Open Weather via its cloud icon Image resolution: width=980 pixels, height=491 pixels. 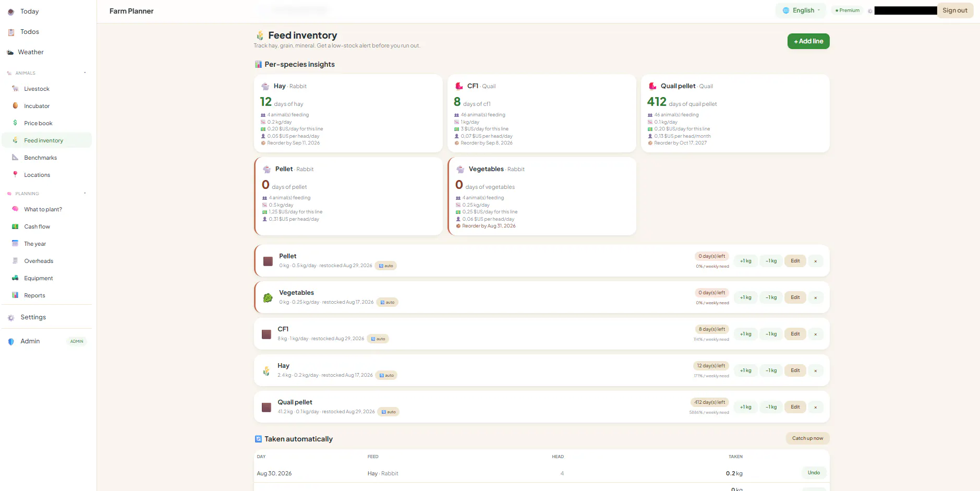click(x=10, y=52)
